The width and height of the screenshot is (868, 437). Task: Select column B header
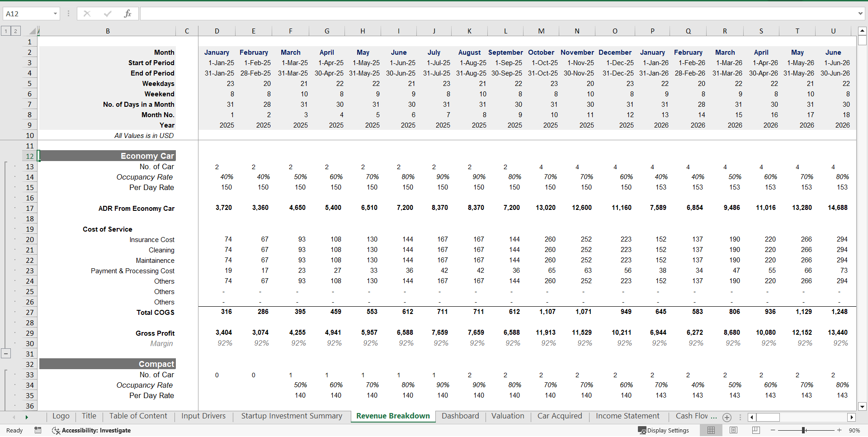coord(108,31)
